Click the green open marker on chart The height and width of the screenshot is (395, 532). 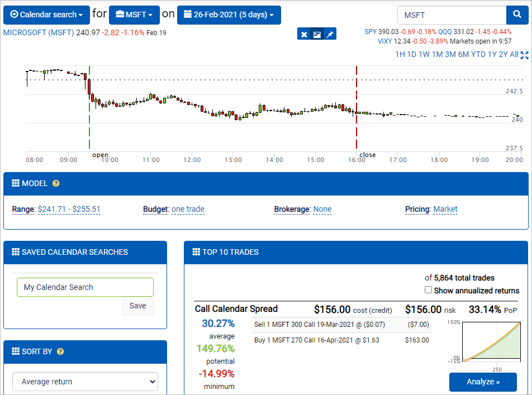pyautogui.click(x=89, y=107)
